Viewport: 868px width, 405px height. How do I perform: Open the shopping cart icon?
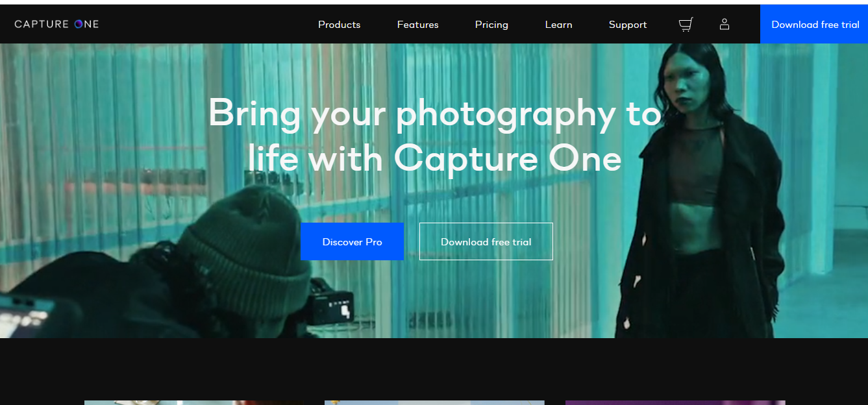686,25
